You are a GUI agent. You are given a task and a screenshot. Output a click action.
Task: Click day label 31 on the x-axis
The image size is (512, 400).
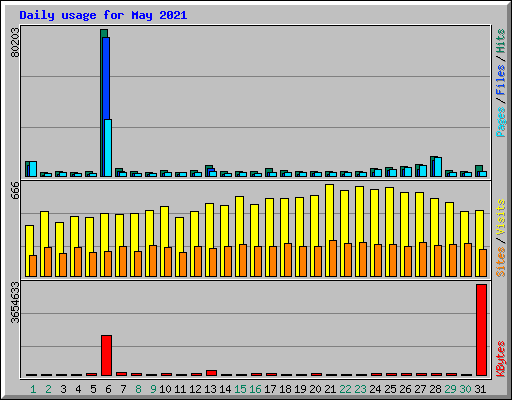click(480, 389)
